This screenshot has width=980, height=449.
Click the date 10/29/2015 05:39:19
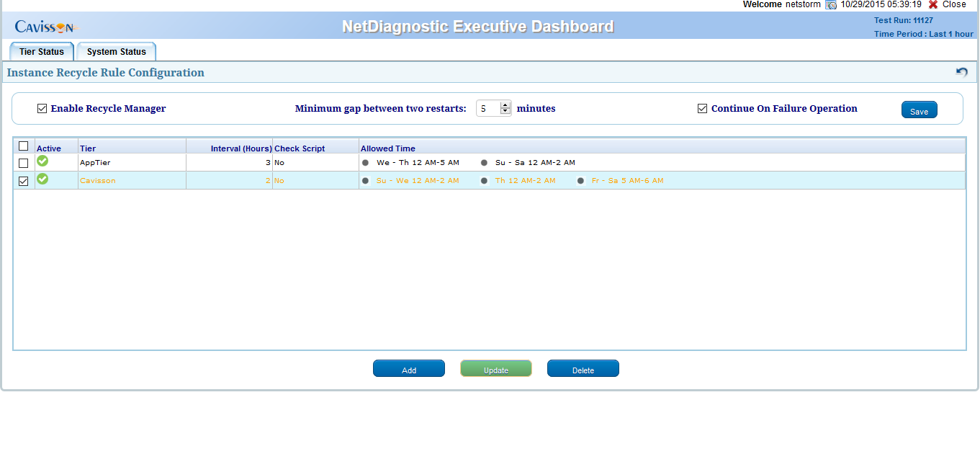pos(881,4)
